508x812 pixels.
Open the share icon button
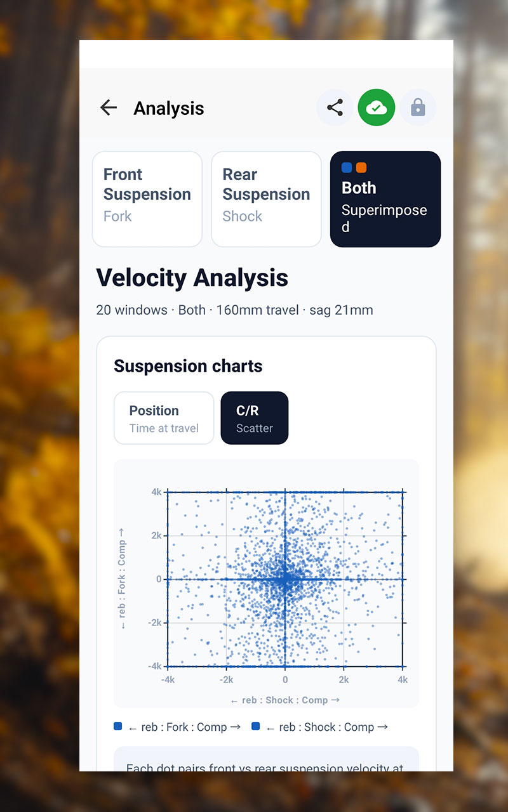[335, 107]
